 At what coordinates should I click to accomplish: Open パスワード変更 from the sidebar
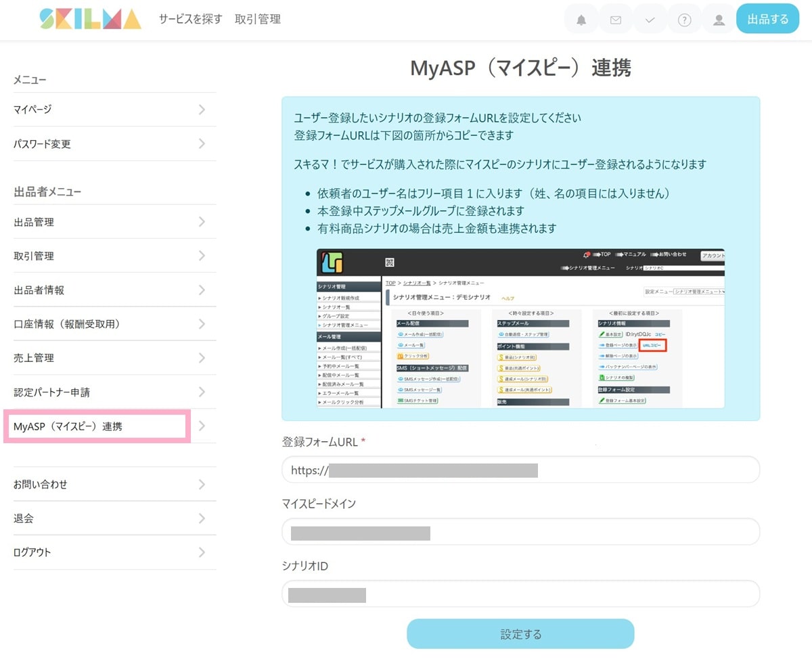(114, 143)
